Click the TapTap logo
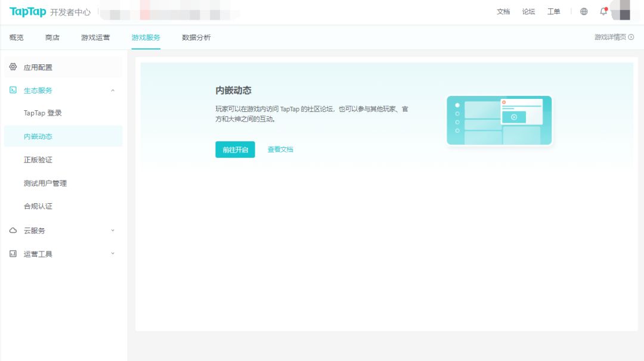644x361 pixels. coord(27,12)
